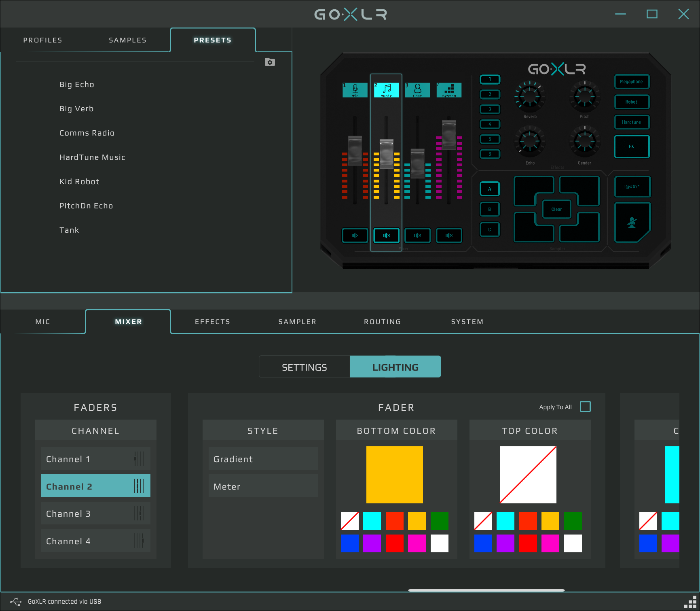Select sampler bank A
Viewport: 700px width, 611px height.
point(490,189)
